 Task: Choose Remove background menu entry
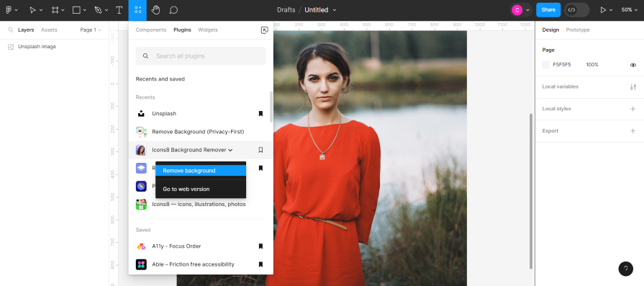coord(201,171)
